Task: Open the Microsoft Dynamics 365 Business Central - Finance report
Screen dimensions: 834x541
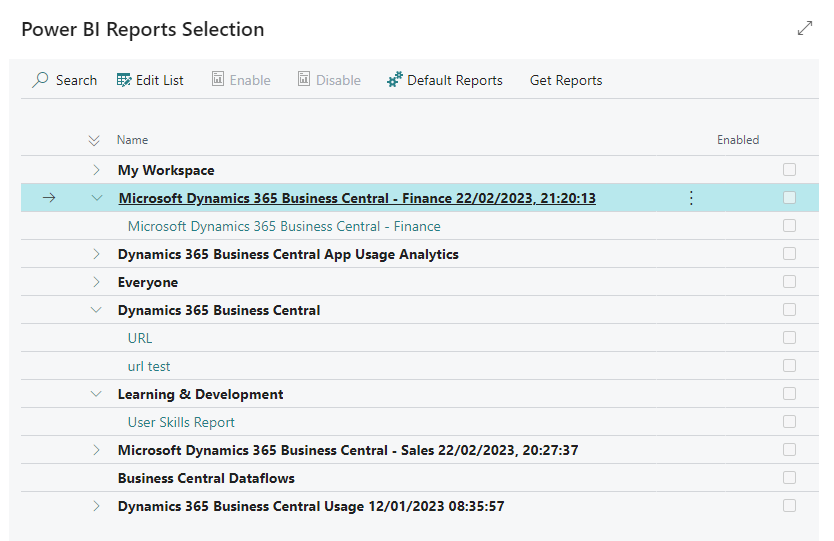Action: pos(284,226)
